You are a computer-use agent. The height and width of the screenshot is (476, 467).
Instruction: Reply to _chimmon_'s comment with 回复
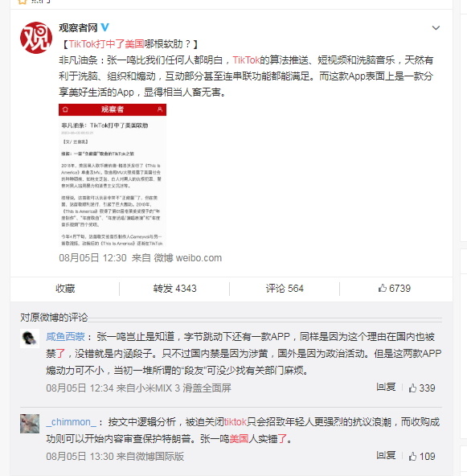point(386,455)
